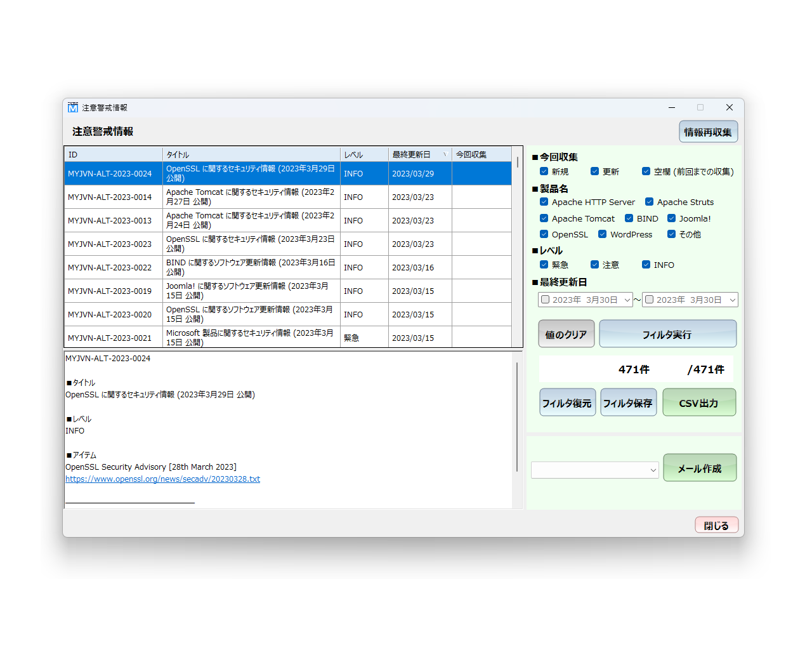Click the フィルタ復元 button
This screenshot has height=650, width=812.
(568, 402)
